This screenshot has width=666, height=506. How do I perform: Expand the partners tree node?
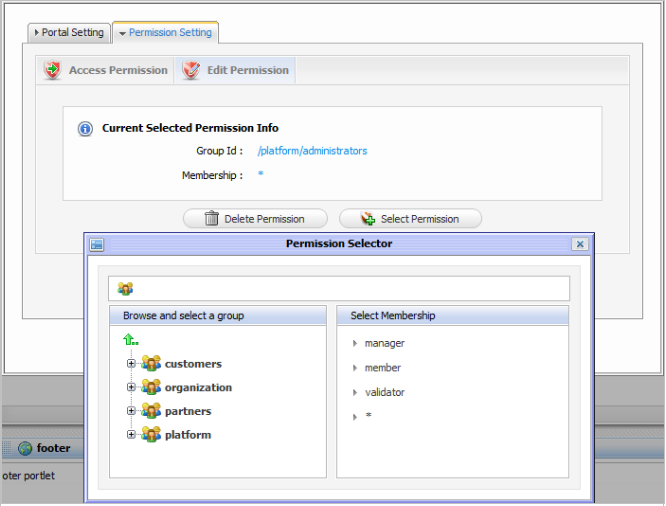131,411
